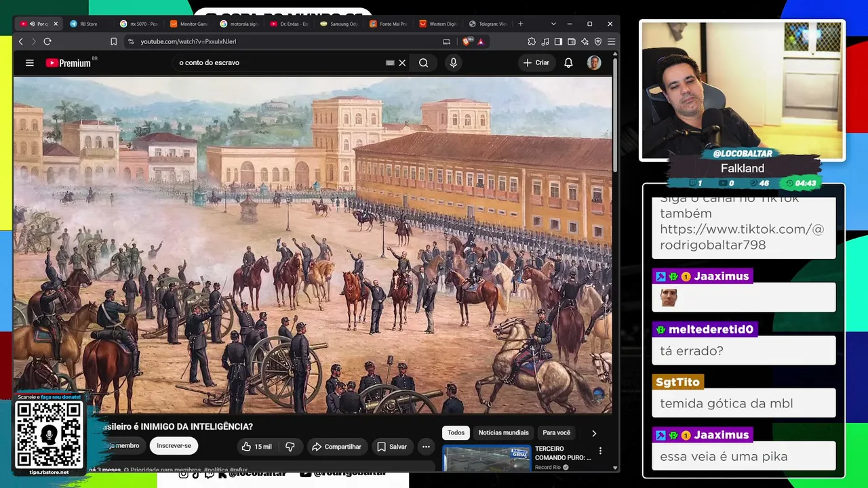Open a new browser tab
The height and width of the screenshot is (488, 868).
(x=521, y=24)
